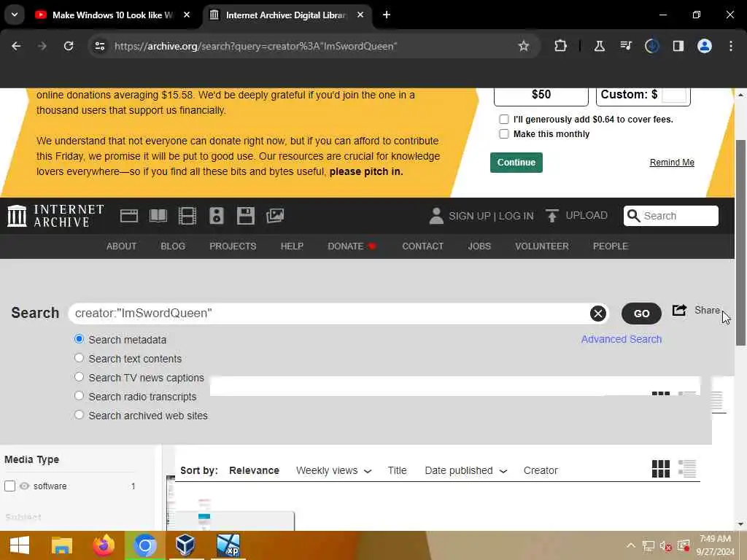Open the ABOUT menu item
Viewport: 747px width, 560px height.
[122, 246]
